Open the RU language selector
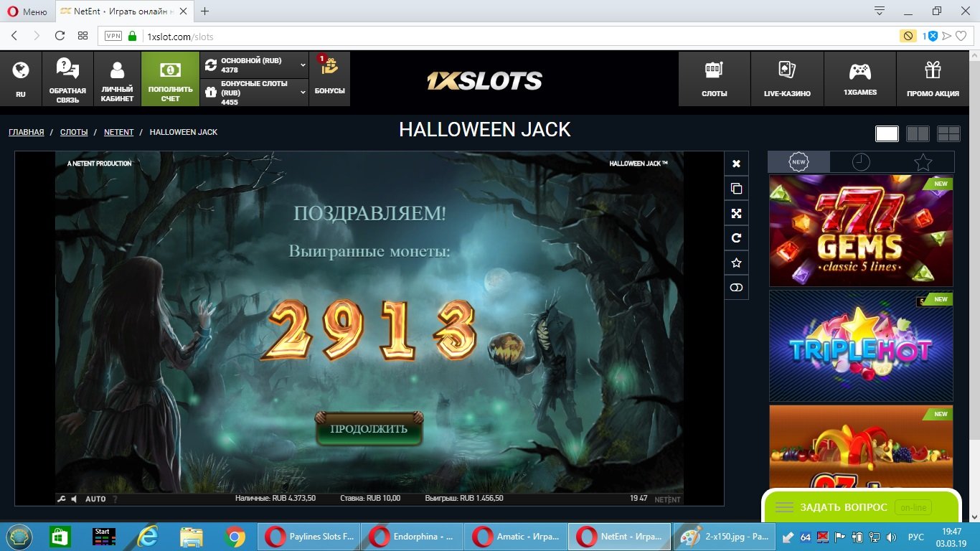980x551 pixels. tap(21, 79)
